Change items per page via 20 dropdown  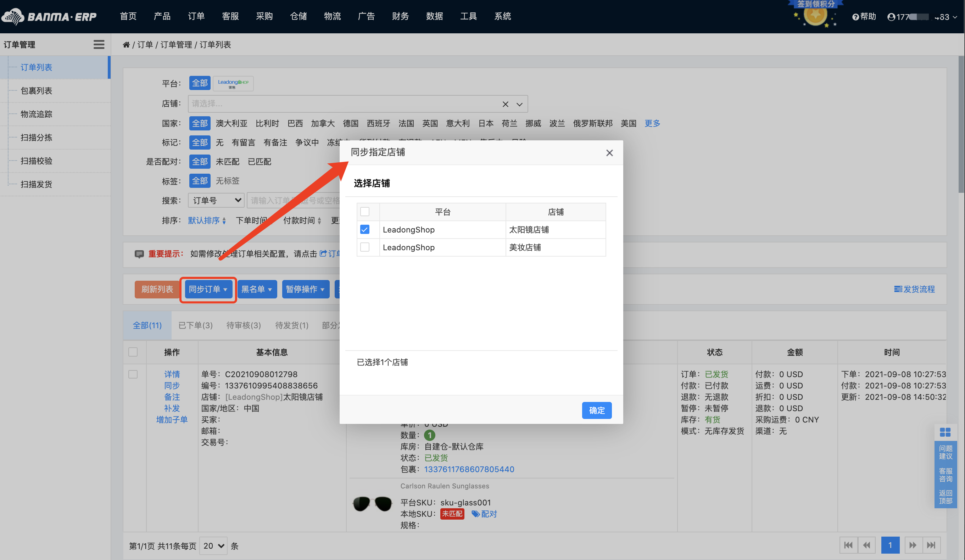point(213,546)
